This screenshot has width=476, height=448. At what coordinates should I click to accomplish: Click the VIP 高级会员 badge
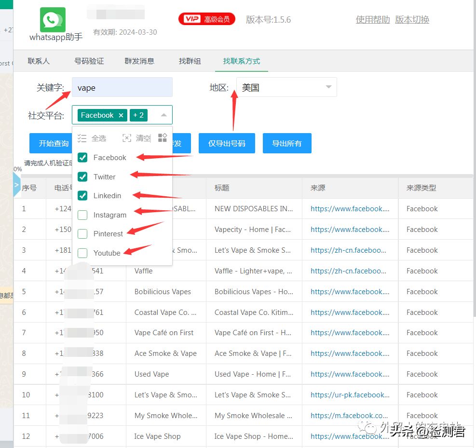[x=207, y=19]
